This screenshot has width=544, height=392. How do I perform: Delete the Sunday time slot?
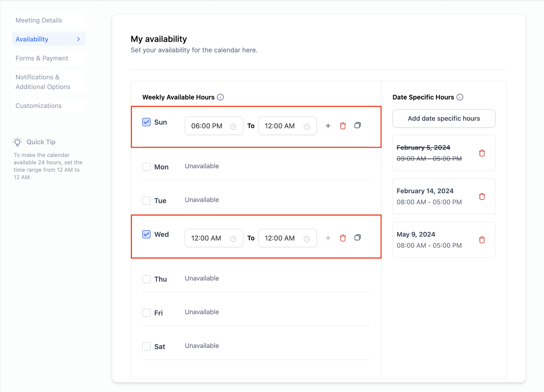[x=343, y=126]
